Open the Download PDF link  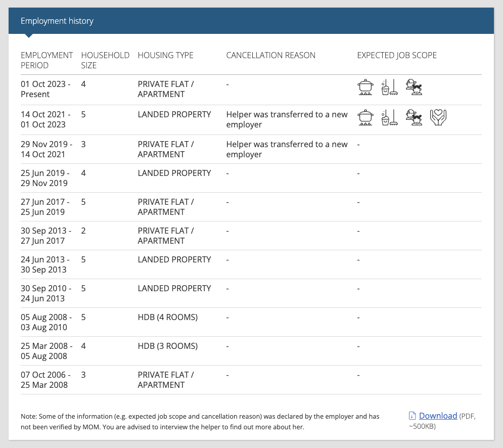(x=438, y=416)
